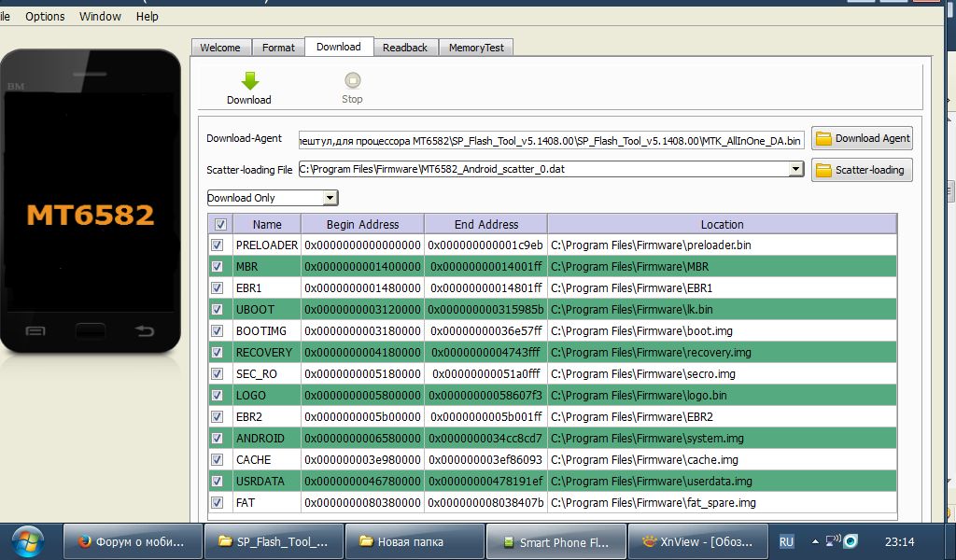The height and width of the screenshot is (560, 956).
Task: Switch to the Readback tab
Action: pyautogui.click(x=404, y=48)
